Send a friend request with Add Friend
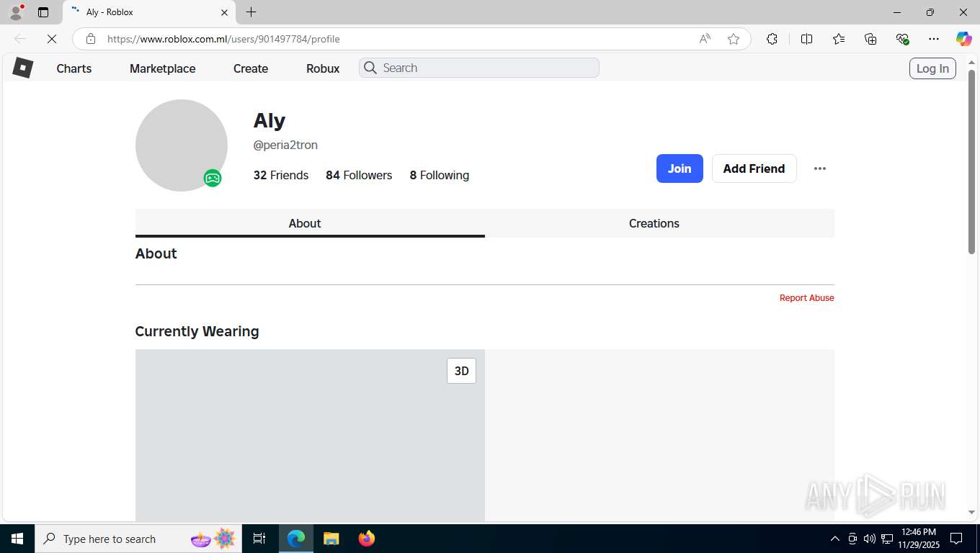980x553 pixels. 754,168
